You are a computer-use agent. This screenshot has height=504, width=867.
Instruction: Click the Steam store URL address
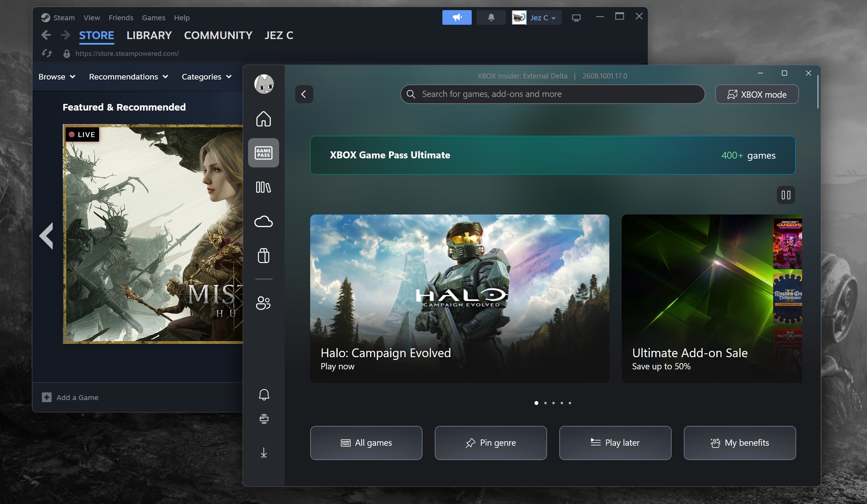[127, 53]
